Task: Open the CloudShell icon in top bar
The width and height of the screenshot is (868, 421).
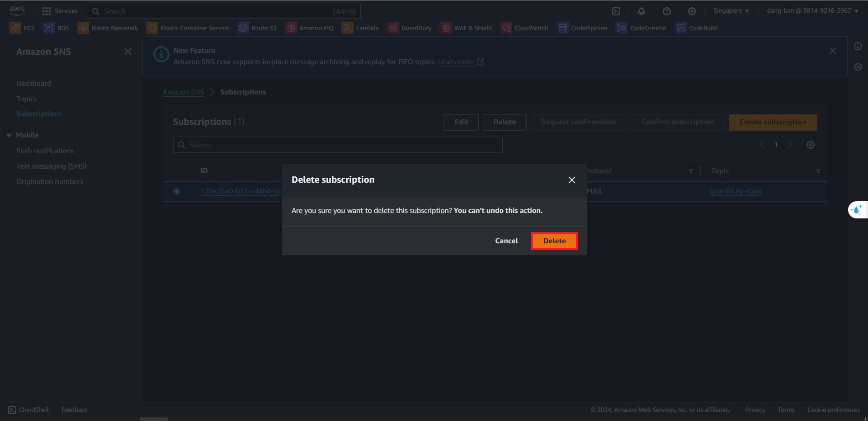Action: (616, 11)
